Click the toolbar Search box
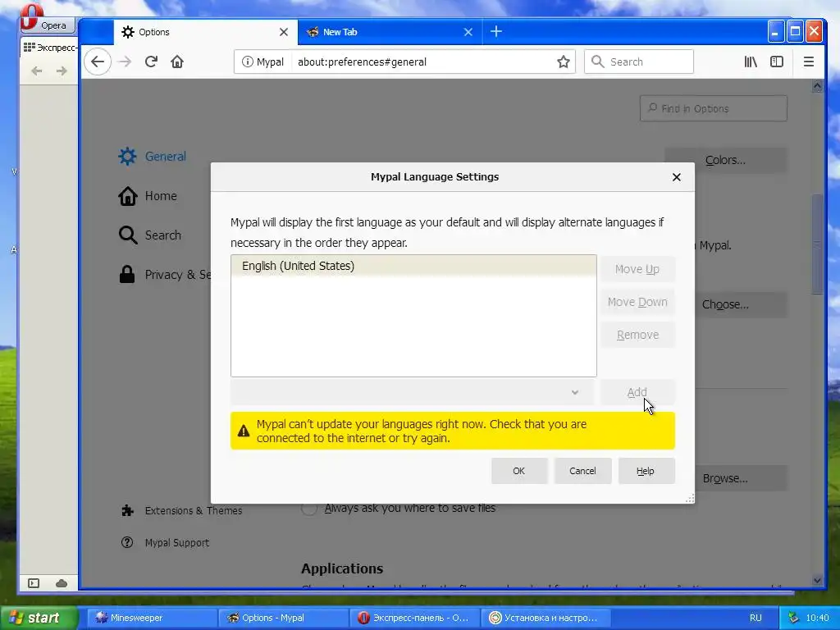This screenshot has width=840, height=630. tap(638, 62)
